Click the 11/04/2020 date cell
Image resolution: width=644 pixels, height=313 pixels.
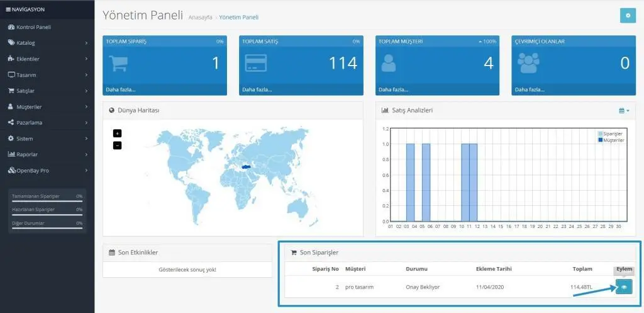[x=489, y=287]
